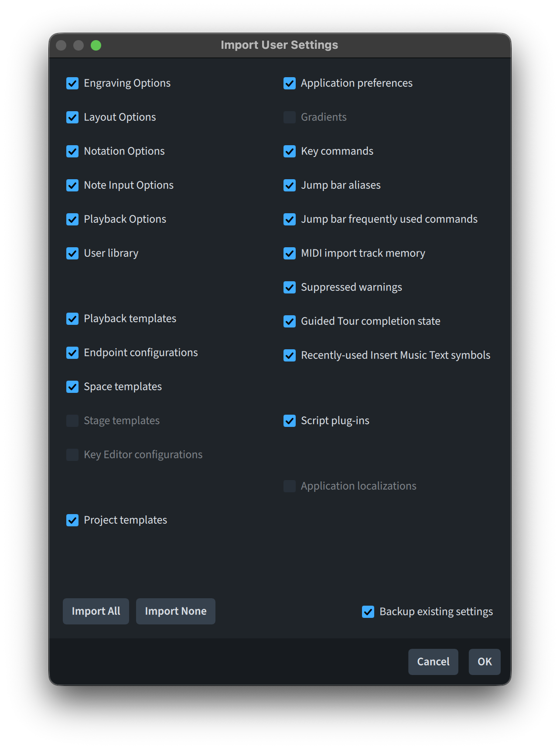The image size is (560, 750).
Task: Disable Notation Options import
Action: (72, 151)
